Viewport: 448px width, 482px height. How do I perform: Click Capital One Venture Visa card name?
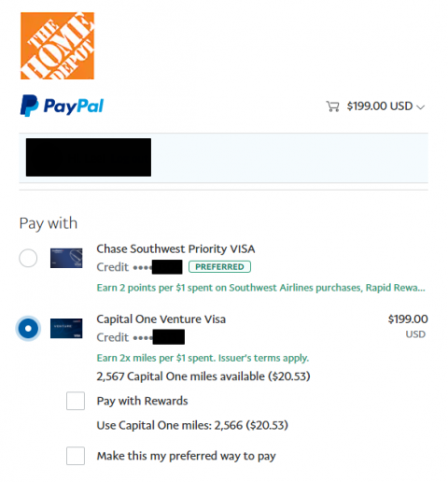pyautogui.click(x=161, y=319)
